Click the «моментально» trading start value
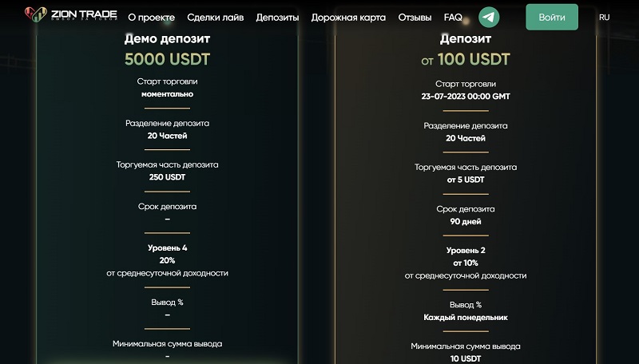 [167, 93]
